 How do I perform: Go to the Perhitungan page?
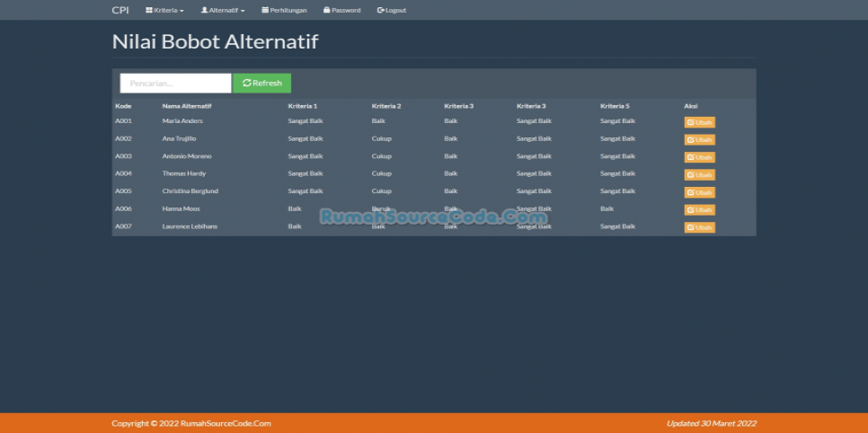click(x=284, y=10)
